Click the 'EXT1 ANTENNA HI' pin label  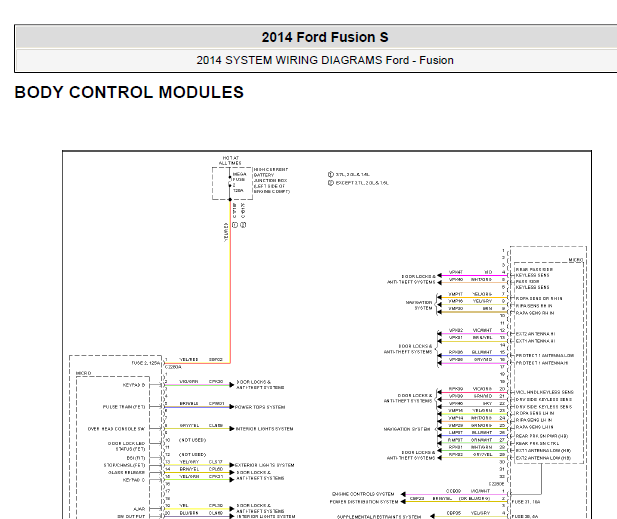tap(536, 341)
